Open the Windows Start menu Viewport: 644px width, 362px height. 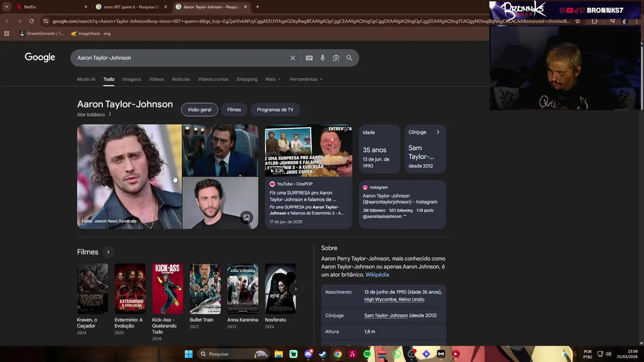coord(188,354)
